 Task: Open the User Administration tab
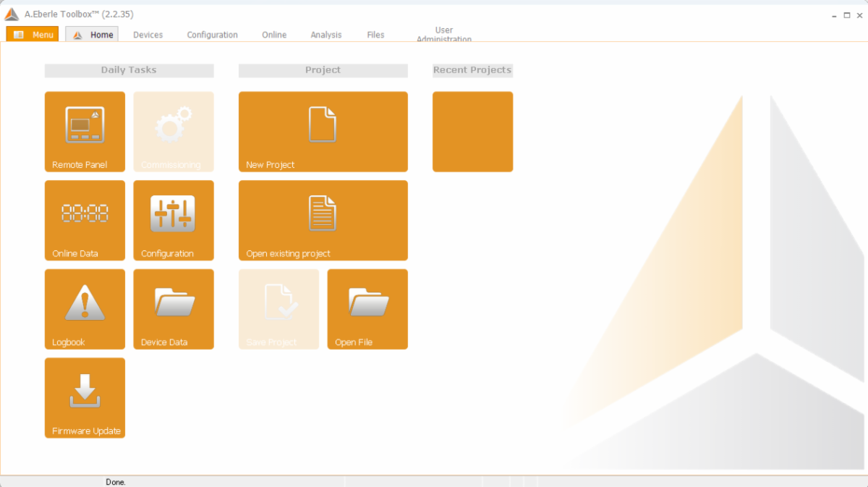pos(443,35)
